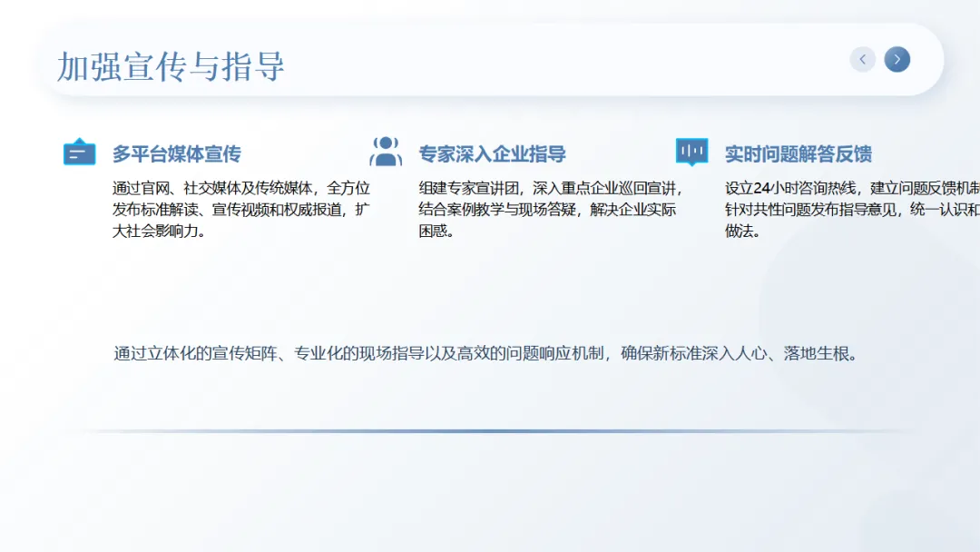This screenshot has height=552, width=980.
Task: Click the previous slide arrow button
Action: [x=863, y=59]
